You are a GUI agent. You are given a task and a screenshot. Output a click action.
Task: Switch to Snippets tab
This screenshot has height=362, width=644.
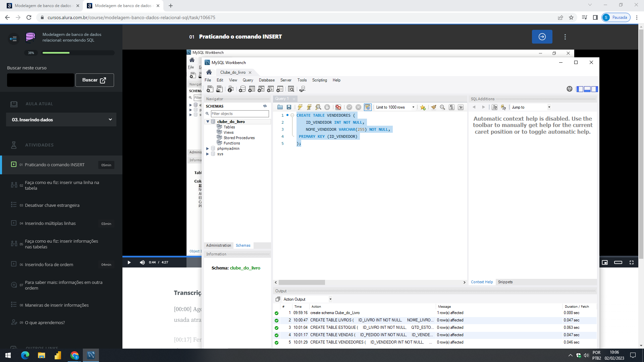point(505,282)
